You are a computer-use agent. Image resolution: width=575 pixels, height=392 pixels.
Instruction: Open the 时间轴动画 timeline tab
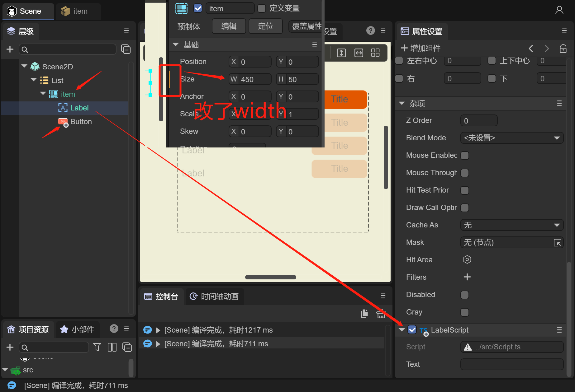coord(215,296)
